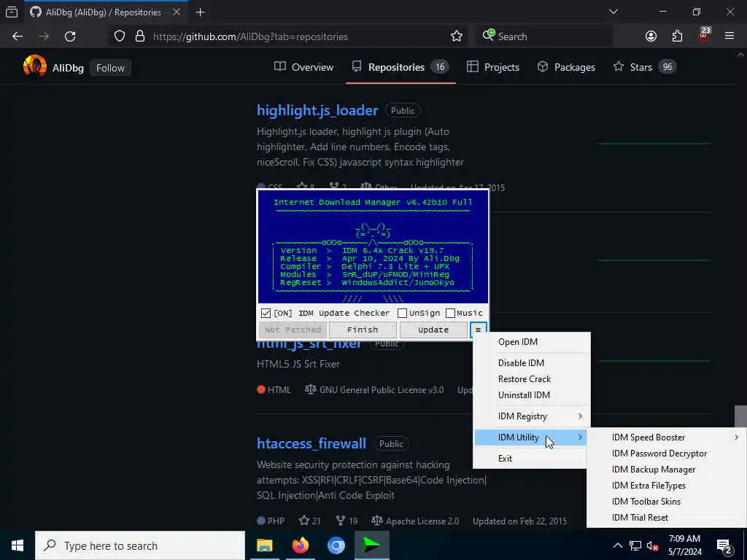Screen dimensions: 747x560
Task: Expand the IDM Speed Booster submenu
Action: [666, 437]
